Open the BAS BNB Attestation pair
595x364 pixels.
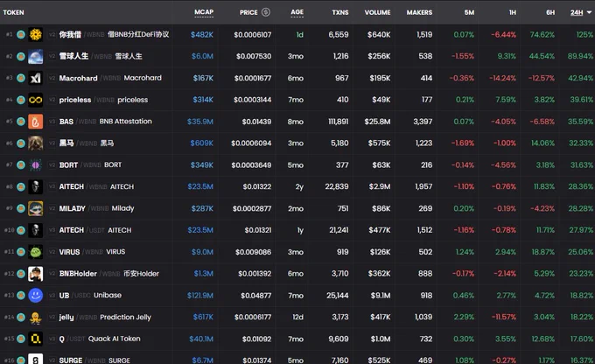coord(297,122)
